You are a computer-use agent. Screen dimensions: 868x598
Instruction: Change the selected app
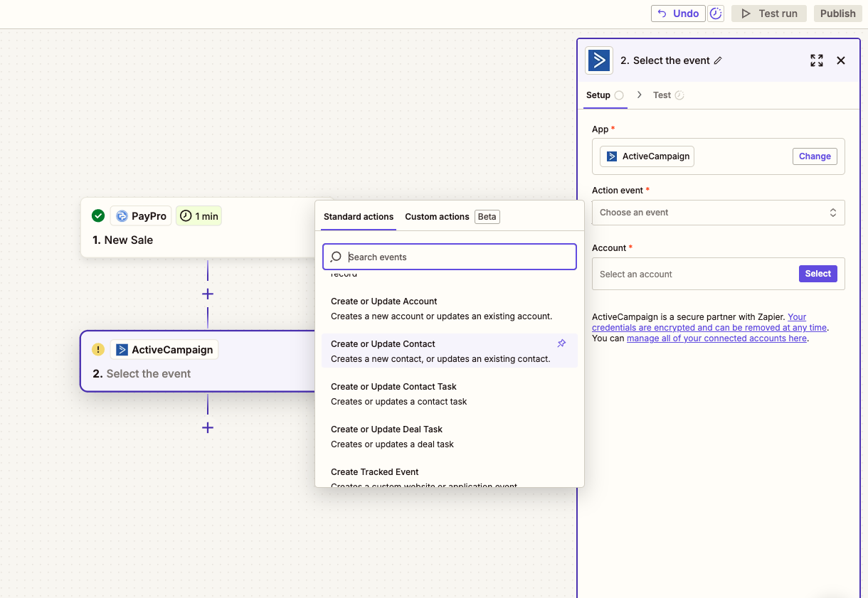click(815, 156)
